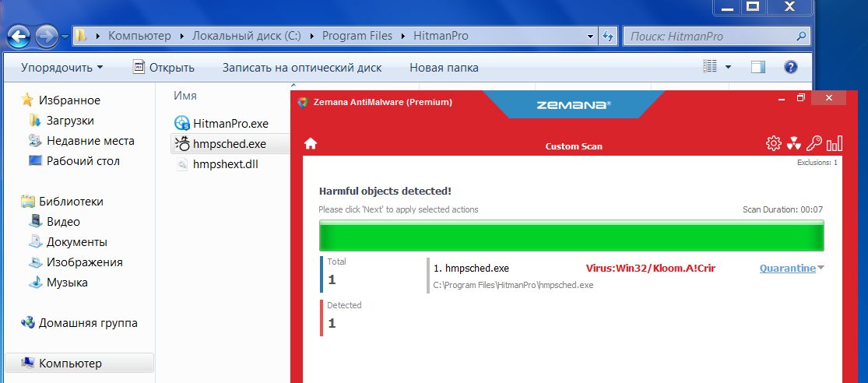This screenshot has height=383, width=868.
Task: Click the HitmanPro.exe file icon
Action: (x=181, y=123)
